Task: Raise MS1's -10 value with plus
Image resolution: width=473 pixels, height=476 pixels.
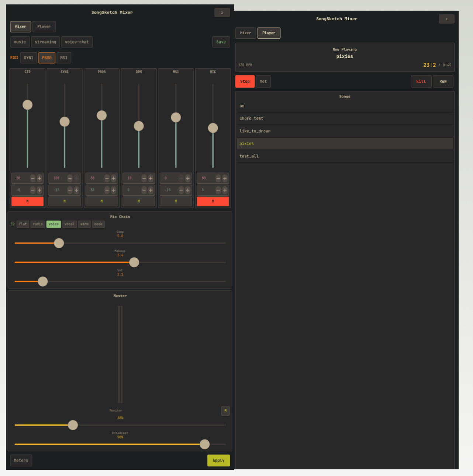Action: [x=188, y=190]
